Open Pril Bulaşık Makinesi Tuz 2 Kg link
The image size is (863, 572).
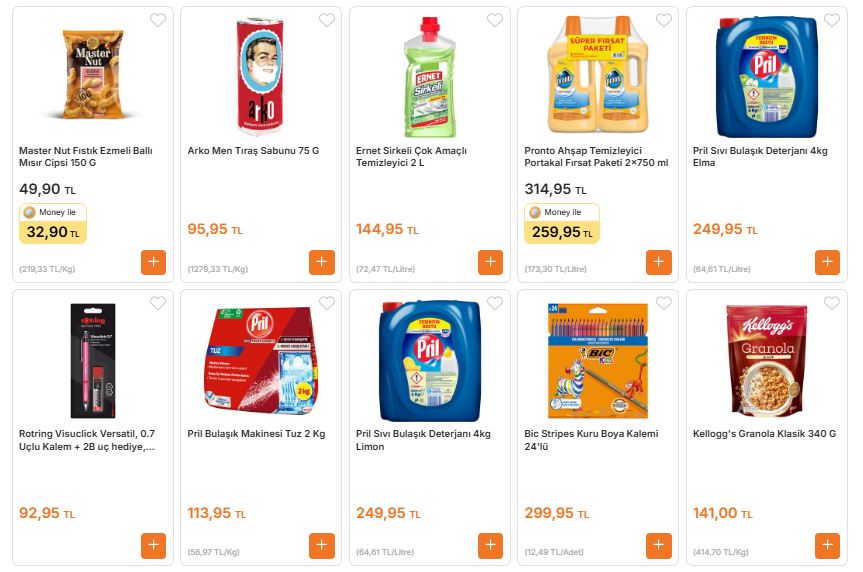pyautogui.click(x=256, y=434)
